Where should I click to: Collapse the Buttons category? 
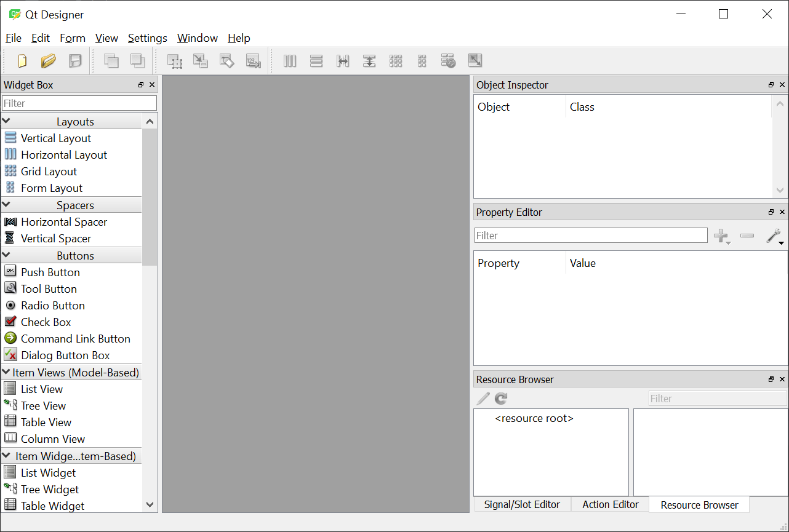[x=7, y=255]
